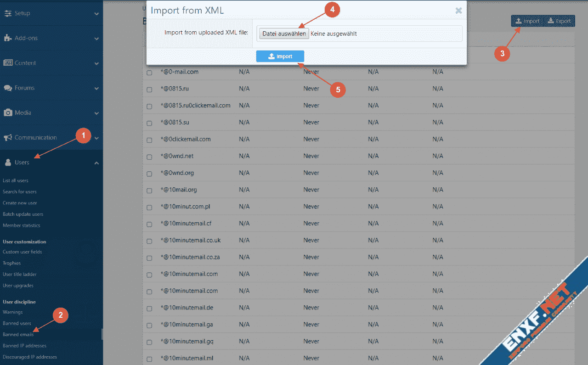Expand the Setup section chevron
This screenshot has width=588, height=365.
coord(96,14)
